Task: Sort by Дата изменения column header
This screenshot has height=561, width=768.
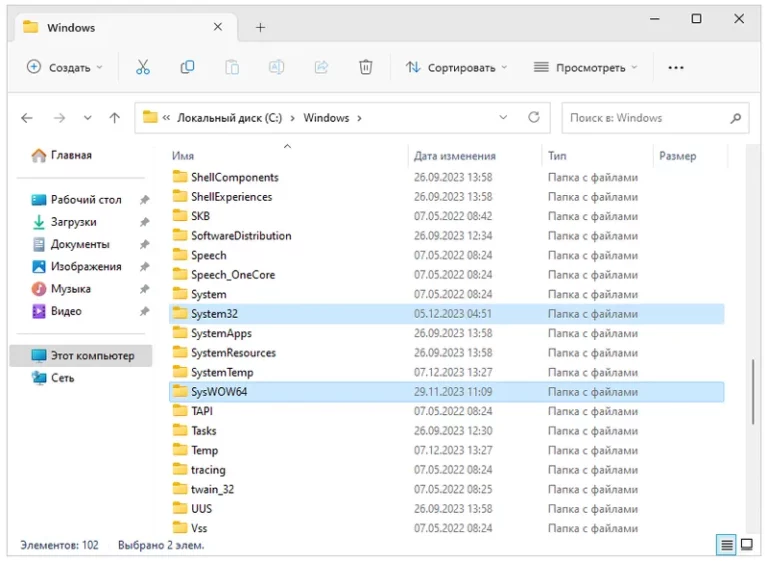Action: tap(455, 156)
